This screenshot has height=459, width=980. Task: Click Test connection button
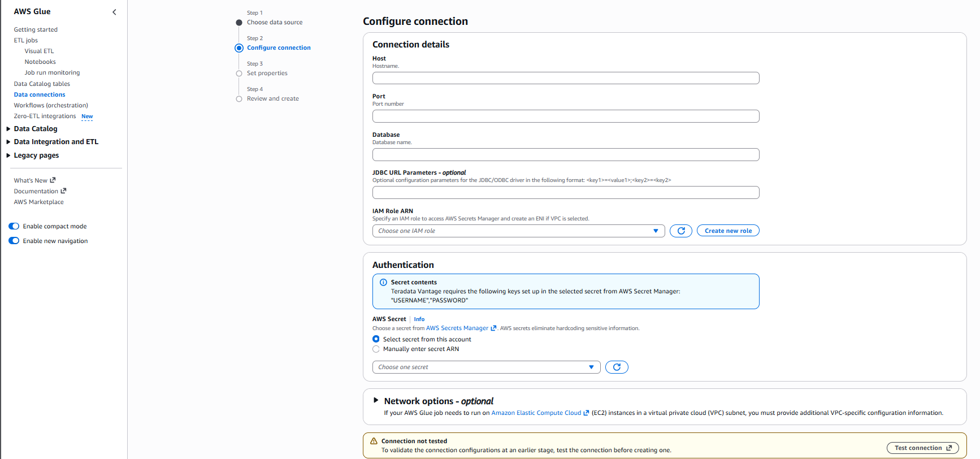pyautogui.click(x=923, y=448)
